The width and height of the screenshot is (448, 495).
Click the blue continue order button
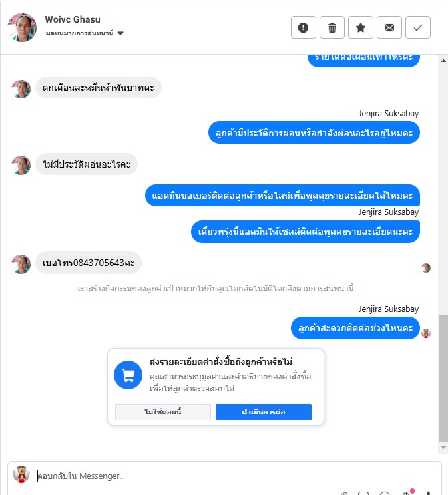264,412
